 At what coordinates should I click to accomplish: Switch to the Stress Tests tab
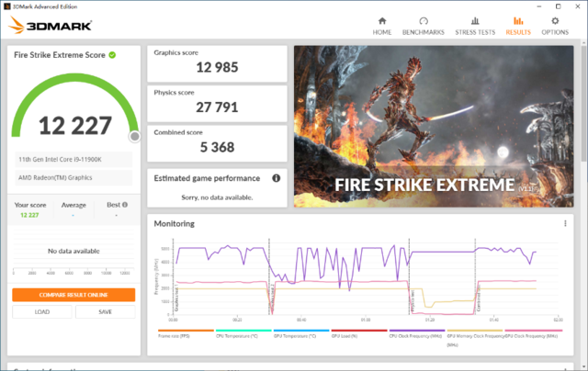click(475, 27)
